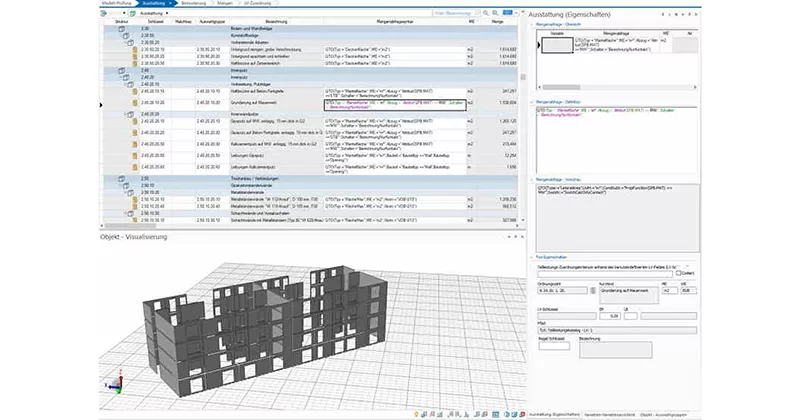Open the Modell-Prüfung workflow tab

coord(117,3)
